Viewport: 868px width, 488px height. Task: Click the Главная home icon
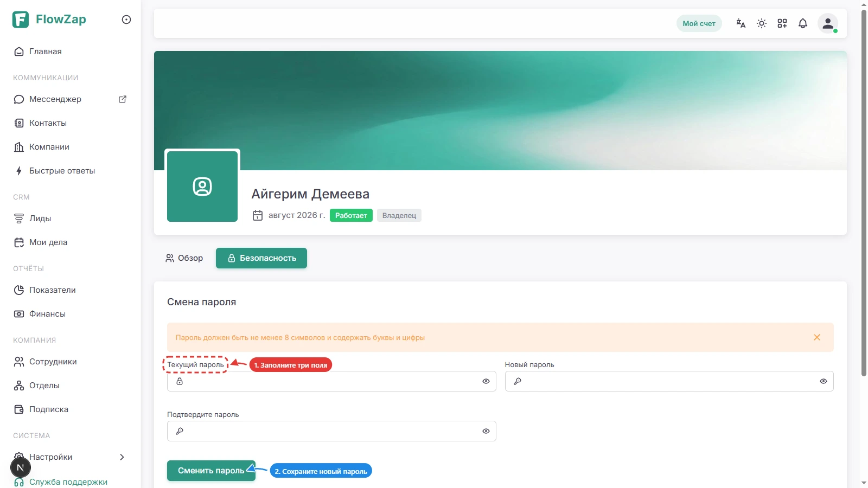tap(19, 52)
